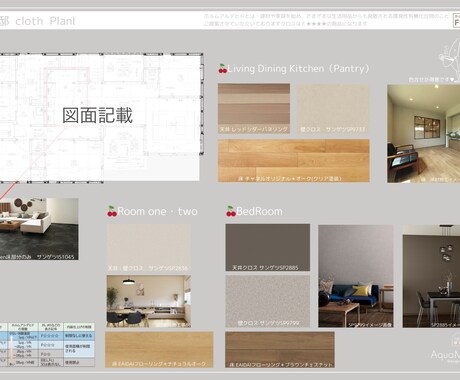
Task: Click the cherry icon beside Room one · two
Action: (x=112, y=211)
